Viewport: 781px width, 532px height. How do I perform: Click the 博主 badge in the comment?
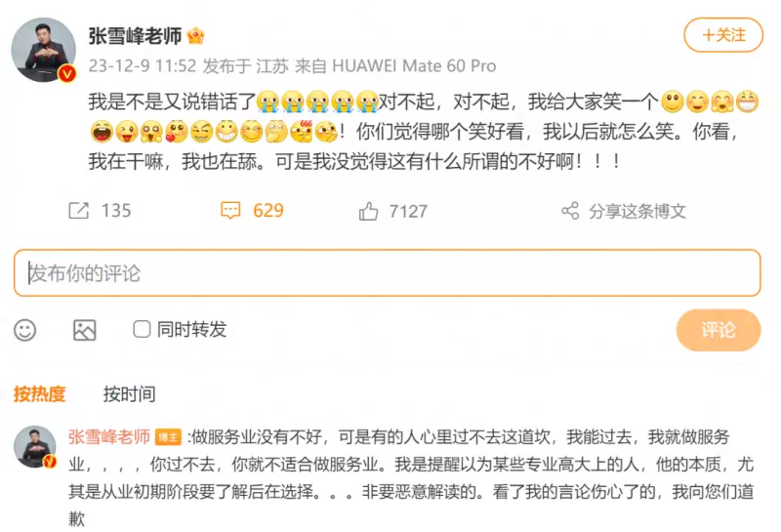[168, 437]
